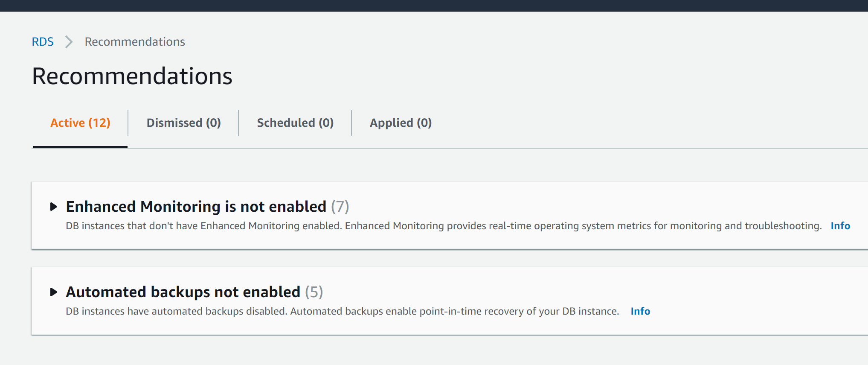Click Info for Enhanced Monitoring recommendation
Viewport: 868px width, 365px height.
coord(840,225)
